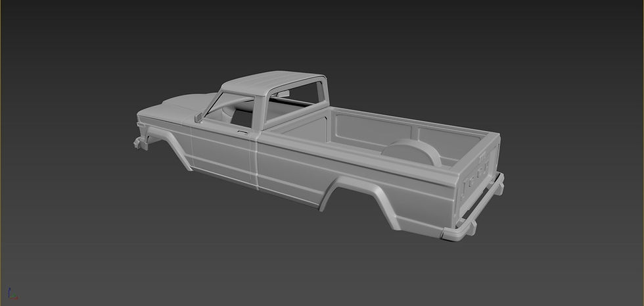The width and height of the screenshot is (644, 306).
Task: Click the inner wheel well inside the bed
Action: pos(412,151)
